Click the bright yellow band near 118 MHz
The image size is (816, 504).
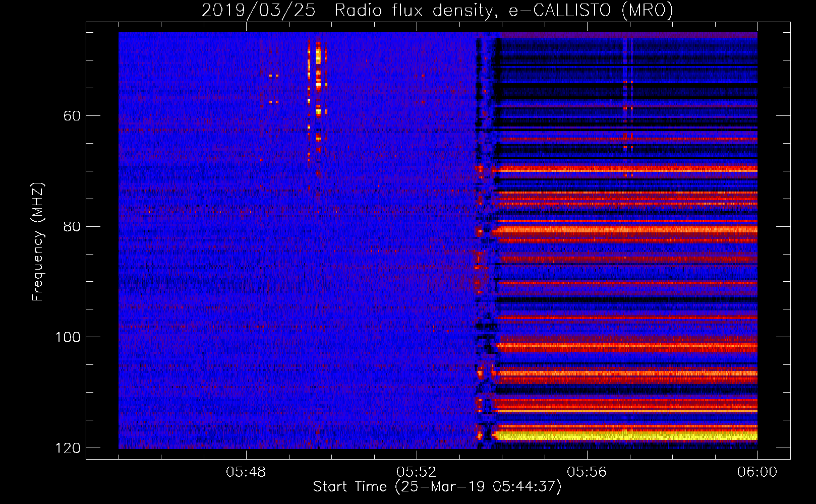(625, 435)
